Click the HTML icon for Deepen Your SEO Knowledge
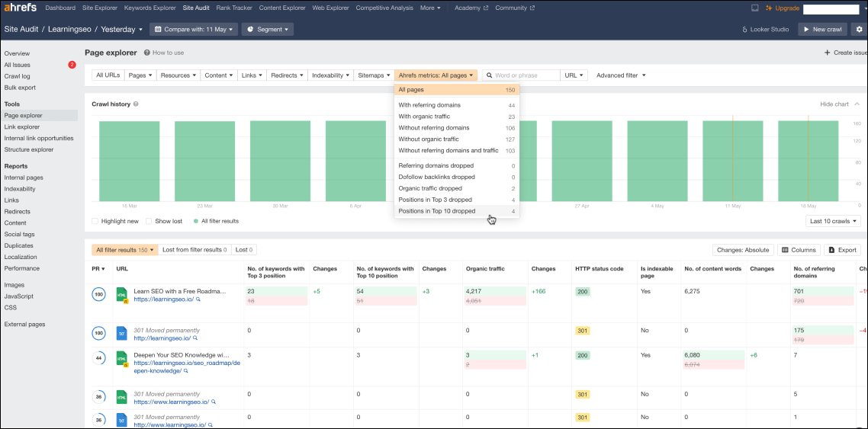This screenshot has width=868, height=429. point(122,360)
